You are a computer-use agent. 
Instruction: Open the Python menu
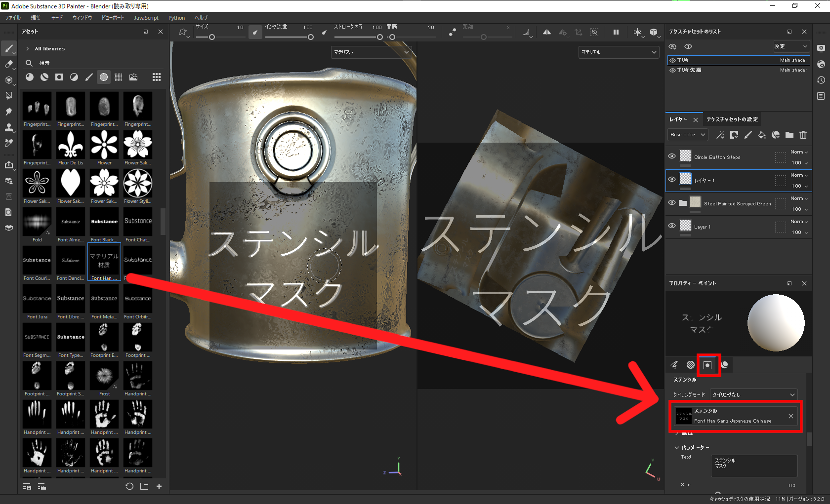tap(176, 17)
